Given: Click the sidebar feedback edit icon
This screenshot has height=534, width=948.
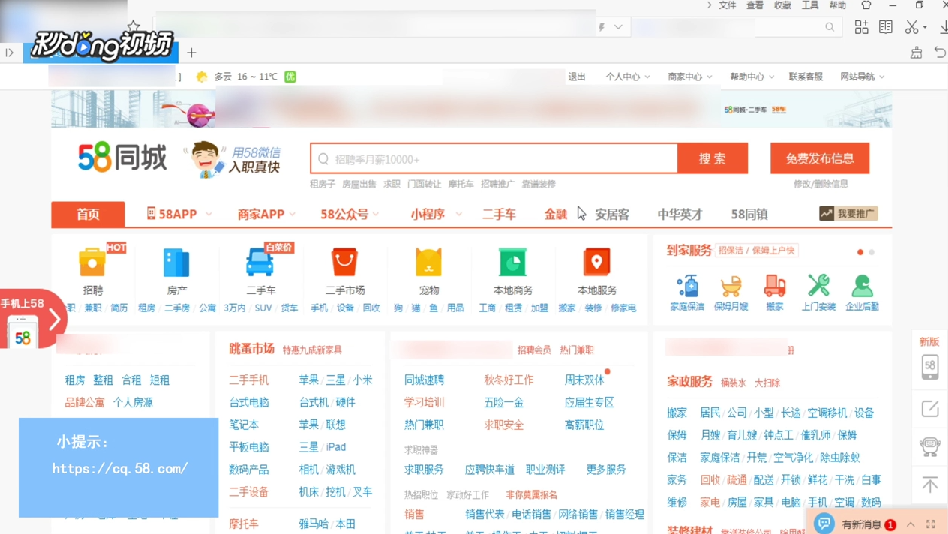Looking at the screenshot, I should 930,409.
